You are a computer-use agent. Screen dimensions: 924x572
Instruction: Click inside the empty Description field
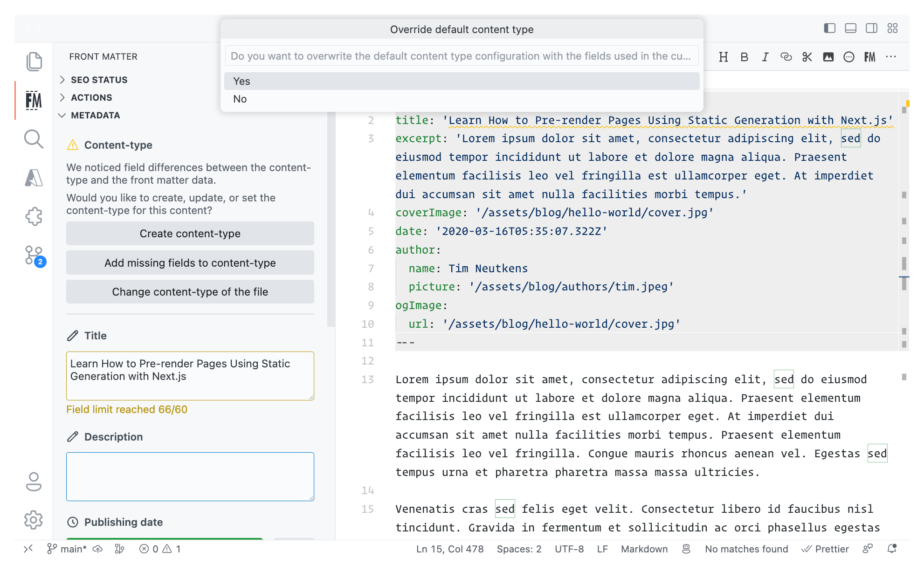[x=190, y=476]
